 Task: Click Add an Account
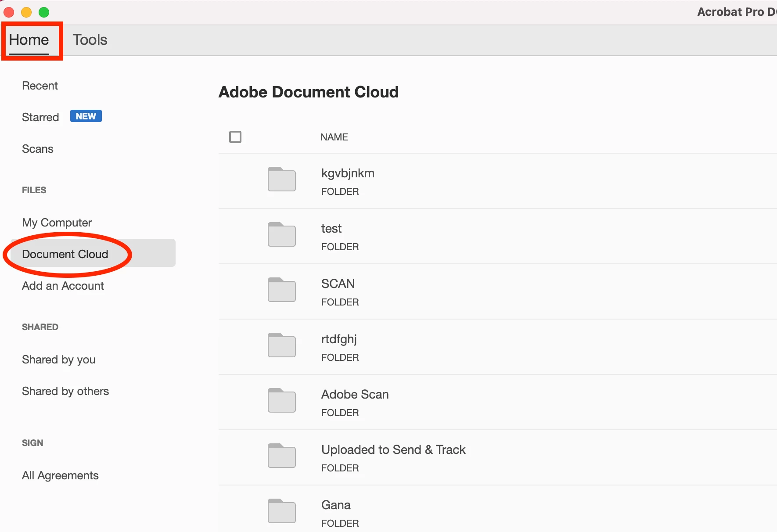coord(63,286)
